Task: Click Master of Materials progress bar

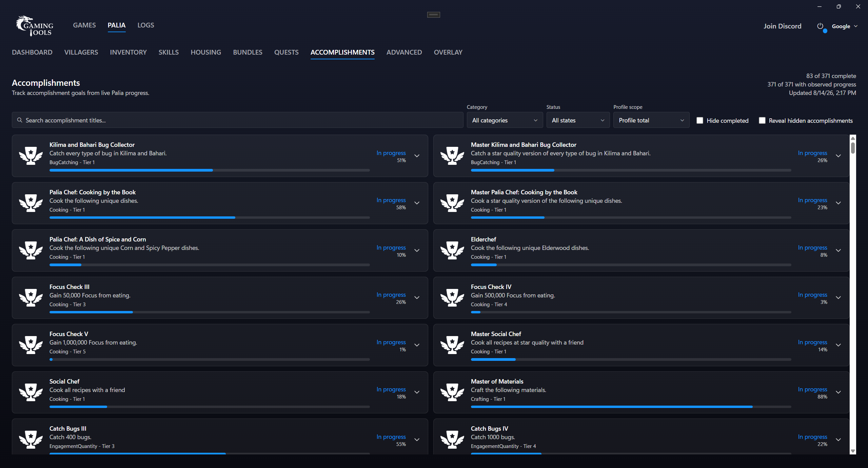Action: coord(631,407)
